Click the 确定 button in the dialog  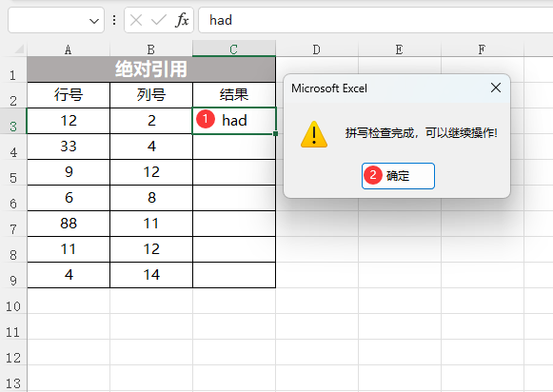click(x=398, y=176)
